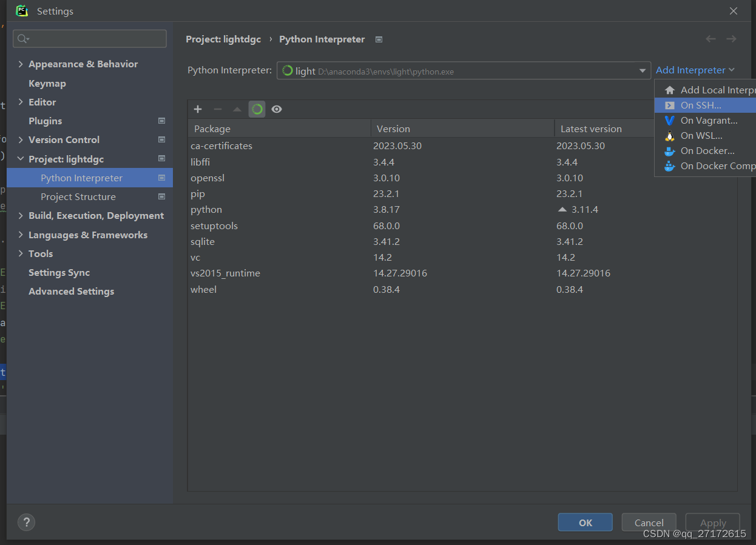Click project-level icon next to Project: lightdgc
This screenshot has height=545, width=756.
pyautogui.click(x=161, y=159)
